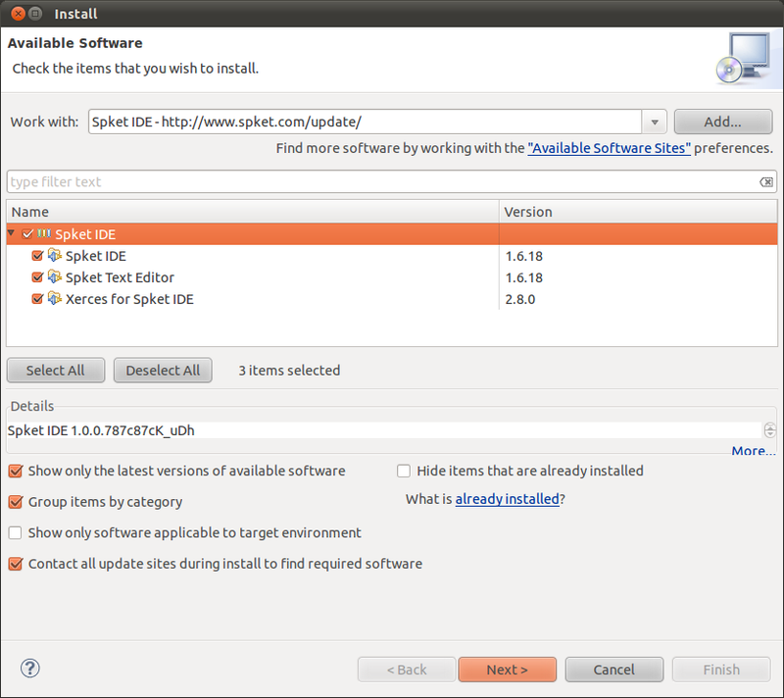784x698 pixels.
Task: Uncheck Xerces for Spket IDE checkbox
Action: coord(37,298)
